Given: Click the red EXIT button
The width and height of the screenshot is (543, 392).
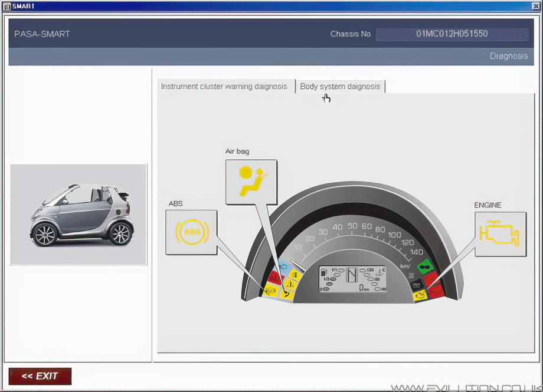Looking at the screenshot, I should 40,376.
